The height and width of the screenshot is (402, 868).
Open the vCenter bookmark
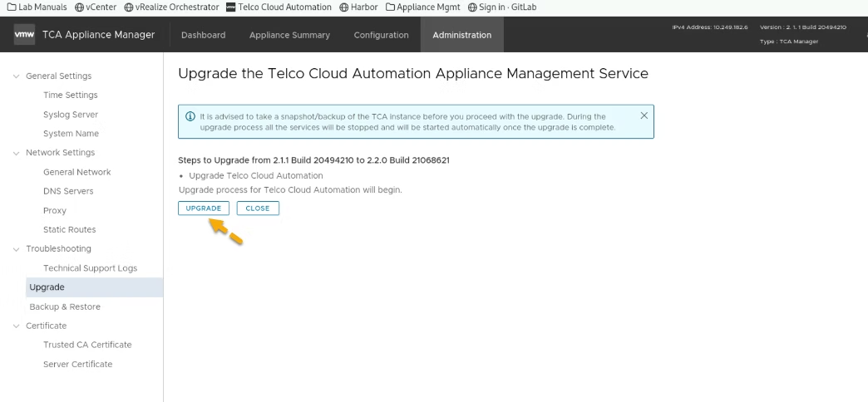pos(96,7)
